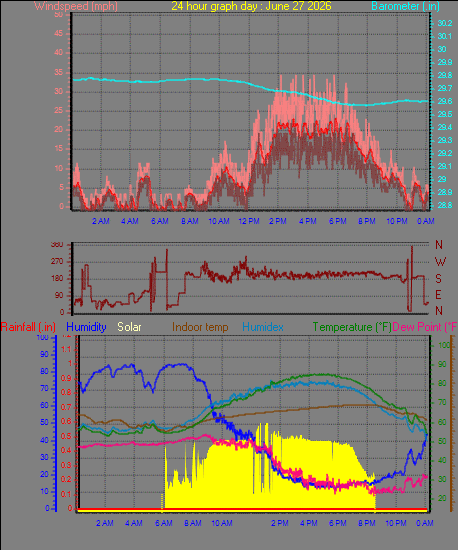Click the S compass label on direction graph

[438, 279]
